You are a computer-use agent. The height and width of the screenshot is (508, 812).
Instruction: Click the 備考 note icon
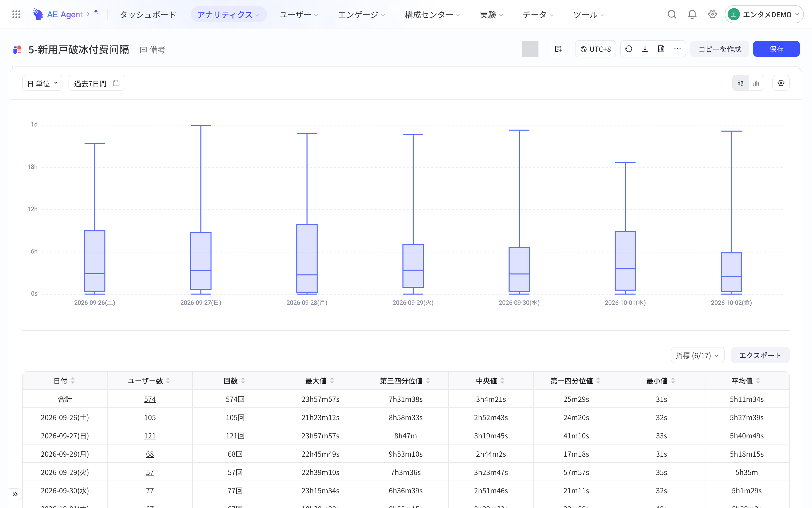click(144, 50)
